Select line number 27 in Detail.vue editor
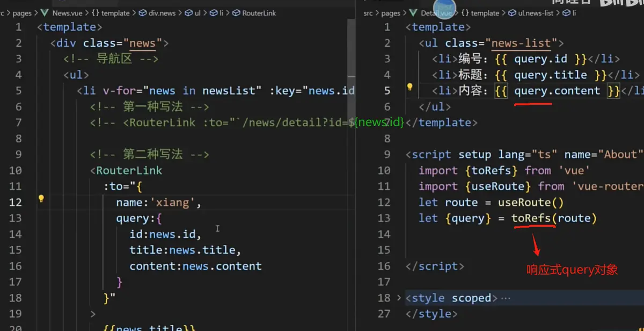Viewport: 644px width, 331px height. [384, 313]
